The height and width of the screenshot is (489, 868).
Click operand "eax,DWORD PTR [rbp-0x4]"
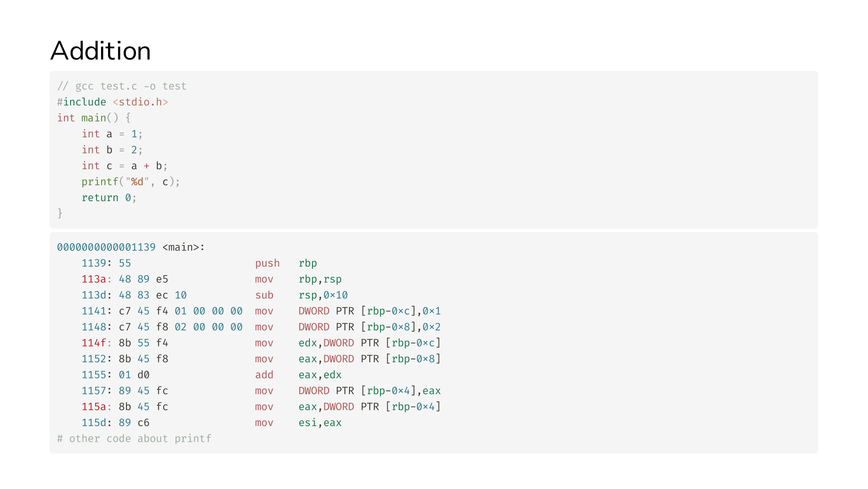click(x=370, y=407)
